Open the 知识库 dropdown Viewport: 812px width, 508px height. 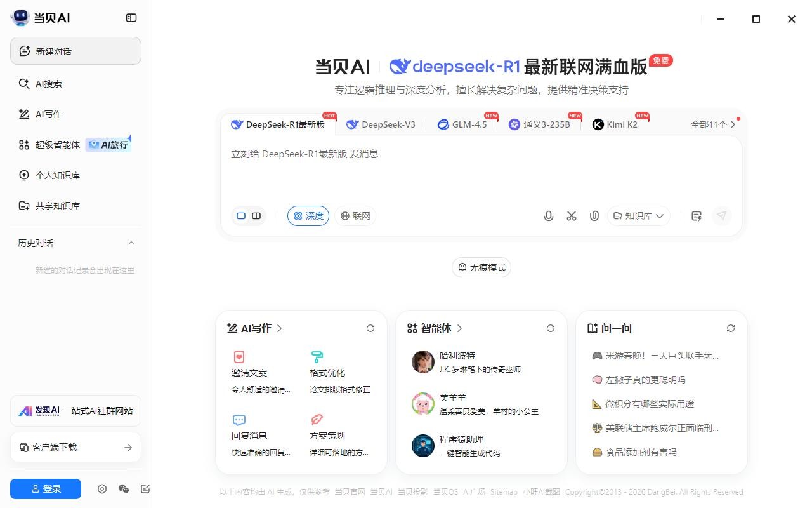[639, 216]
